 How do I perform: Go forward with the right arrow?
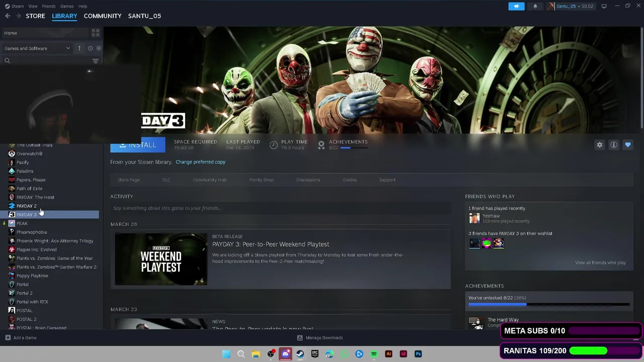pyautogui.click(x=18, y=16)
